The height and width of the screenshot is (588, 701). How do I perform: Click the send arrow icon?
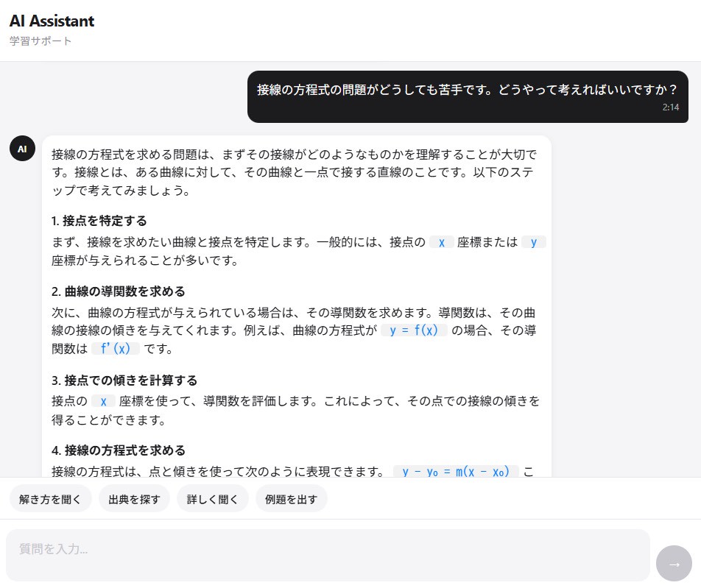pyautogui.click(x=674, y=563)
